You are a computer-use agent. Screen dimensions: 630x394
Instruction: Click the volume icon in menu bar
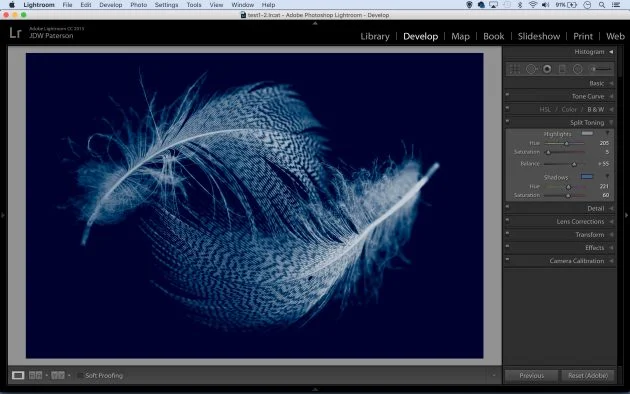pos(545,5)
